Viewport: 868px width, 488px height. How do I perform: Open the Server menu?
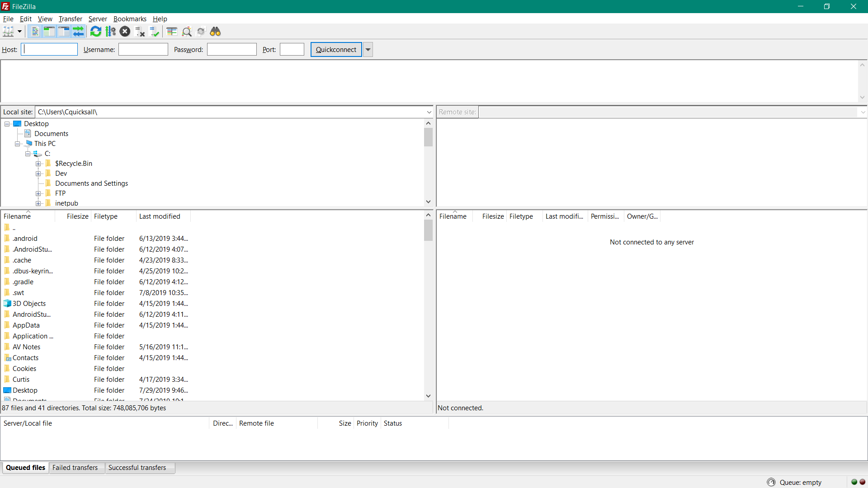pos(98,19)
